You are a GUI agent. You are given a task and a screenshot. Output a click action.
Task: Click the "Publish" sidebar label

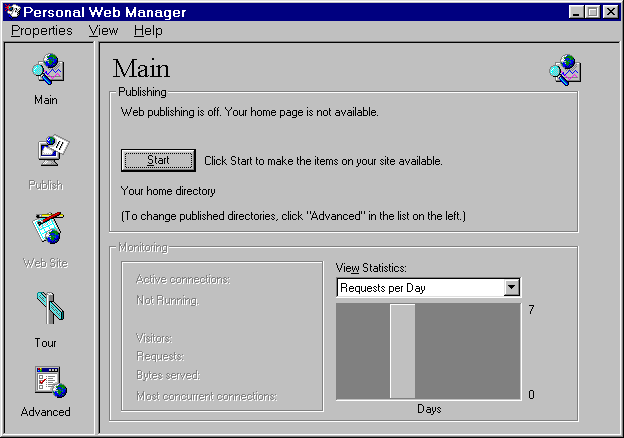pyautogui.click(x=46, y=185)
